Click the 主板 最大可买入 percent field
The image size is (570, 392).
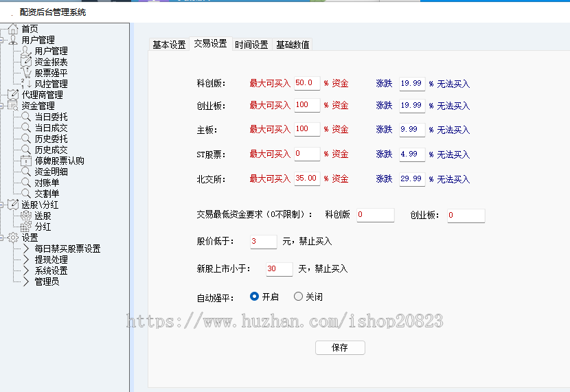[307, 129]
